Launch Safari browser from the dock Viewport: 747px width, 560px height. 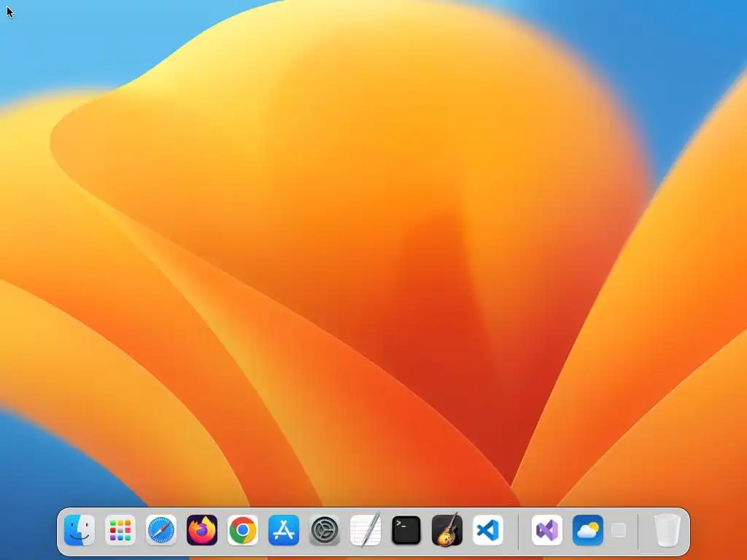161,529
